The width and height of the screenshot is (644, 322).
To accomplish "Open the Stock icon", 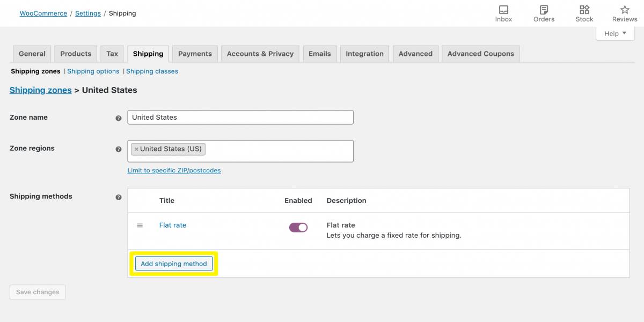I will click(x=584, y=10).
